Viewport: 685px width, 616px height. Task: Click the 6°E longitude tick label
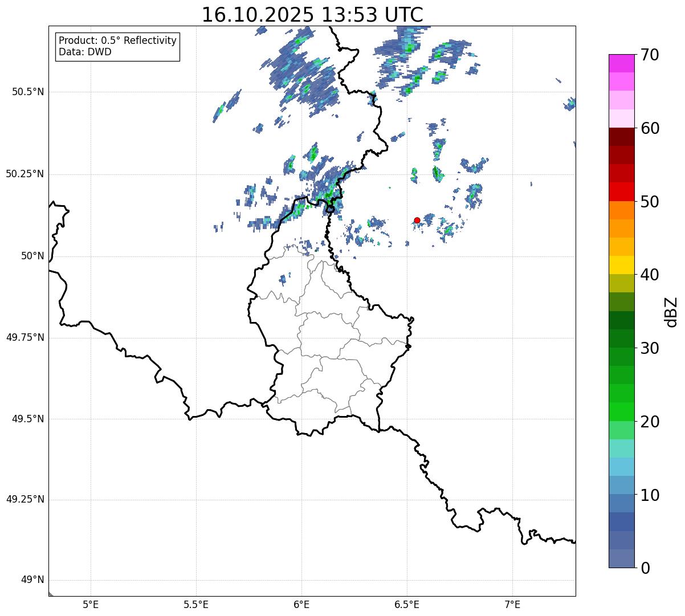pyautogui.click(x=301, y=604)
